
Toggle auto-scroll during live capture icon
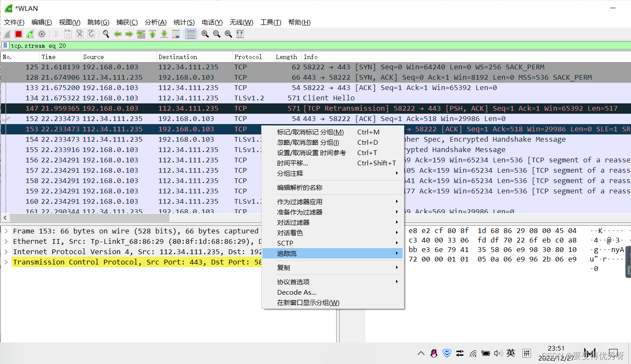(176, 34)
